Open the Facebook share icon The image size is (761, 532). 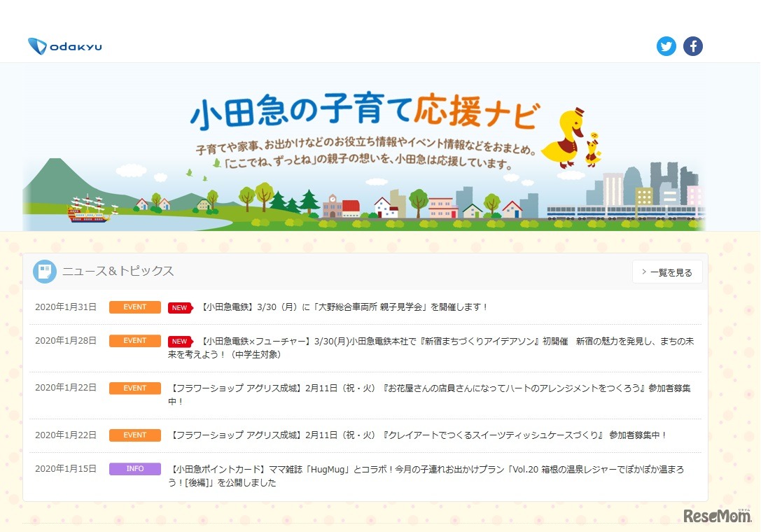tap(692, 46)
